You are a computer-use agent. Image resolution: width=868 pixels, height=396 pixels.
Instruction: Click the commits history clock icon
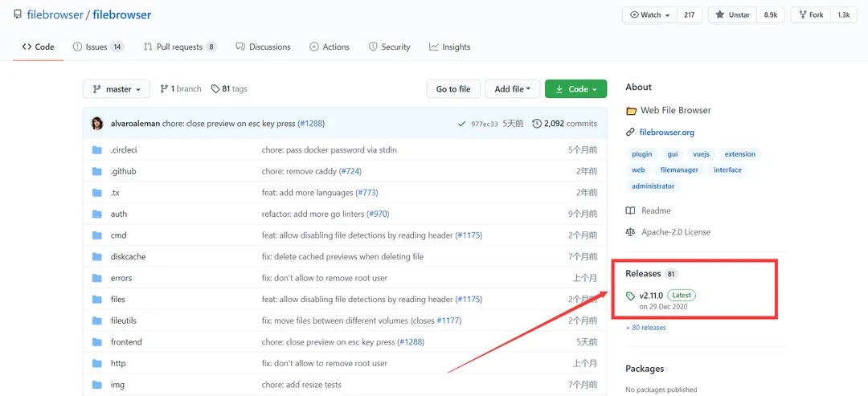(536, 124)
